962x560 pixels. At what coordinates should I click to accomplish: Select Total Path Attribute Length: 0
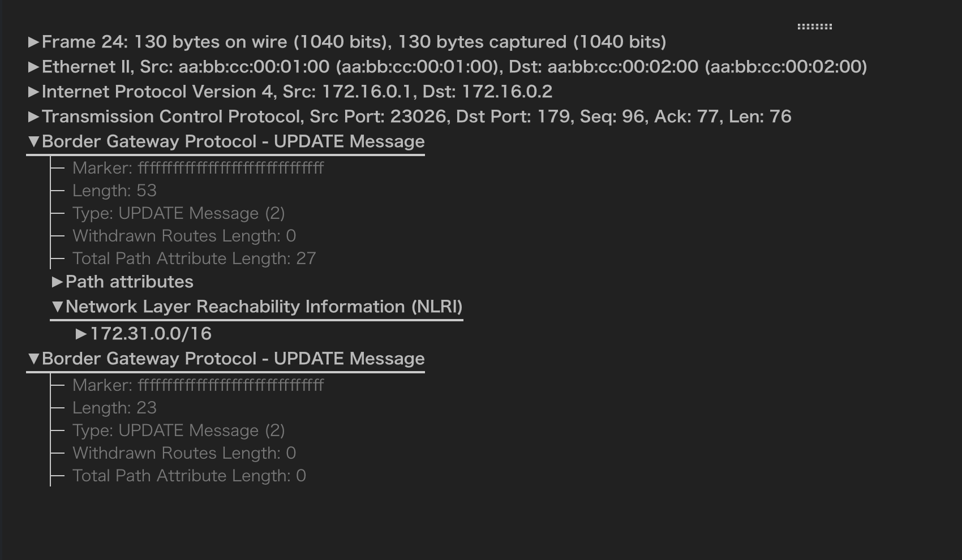point(188,476)
